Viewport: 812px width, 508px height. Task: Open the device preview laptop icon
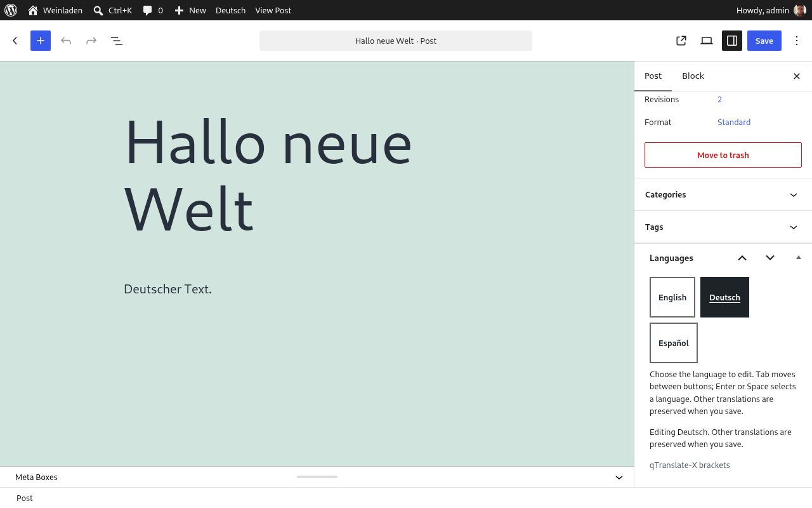(707, 41)
